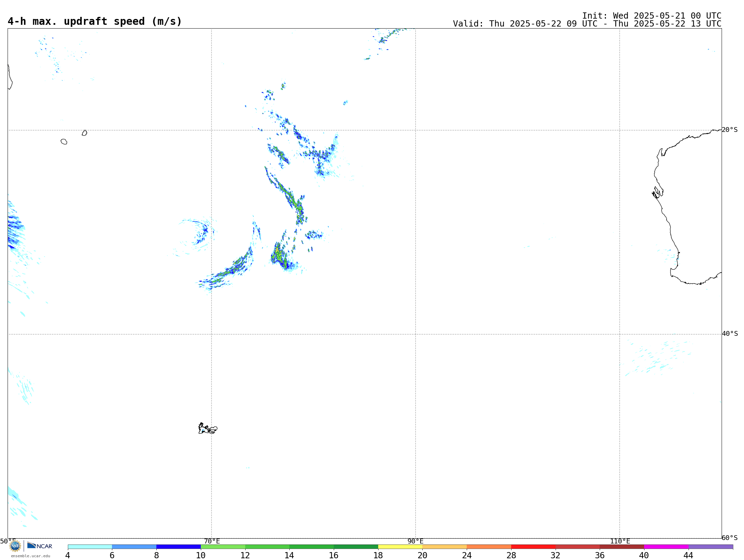This screenshot has height=560, width=744.
Task: Click the 20°S latitude label
Action: 730,130
